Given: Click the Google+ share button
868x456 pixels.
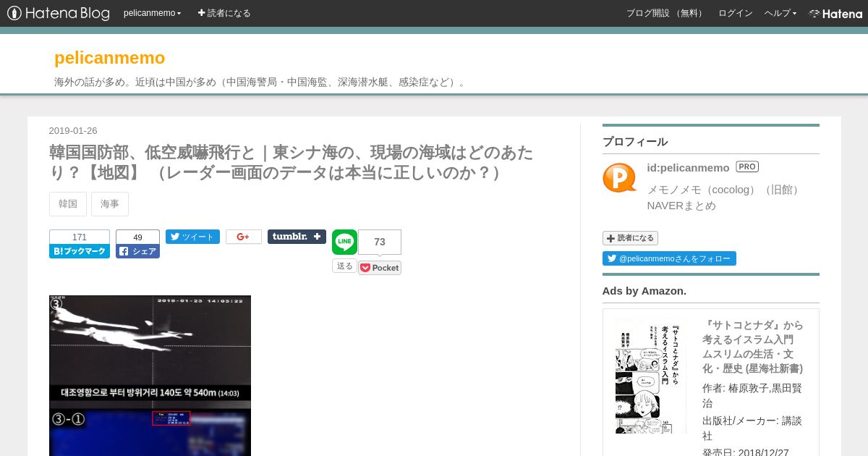Looking at the screenshot, I should click(244, 237).
